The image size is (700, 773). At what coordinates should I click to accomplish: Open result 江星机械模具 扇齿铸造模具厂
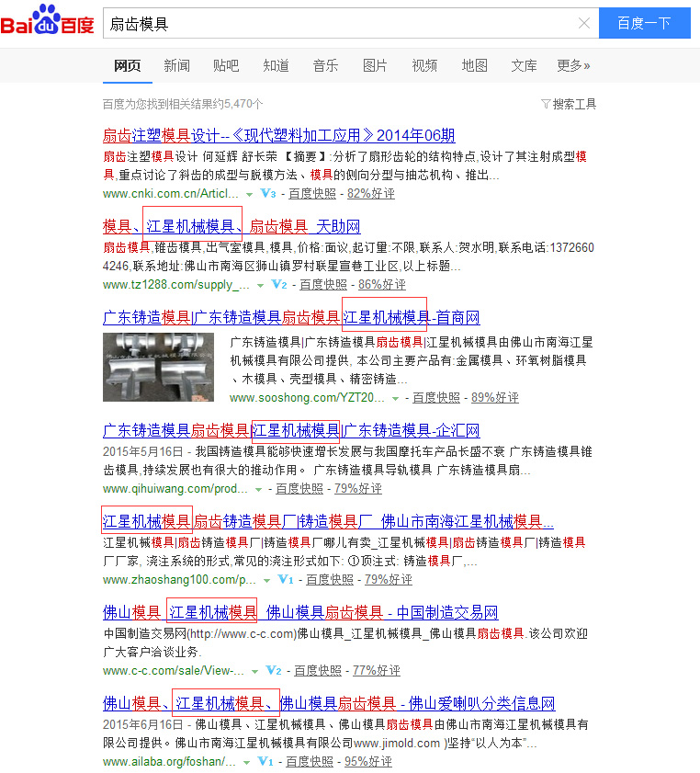point(328,521)
